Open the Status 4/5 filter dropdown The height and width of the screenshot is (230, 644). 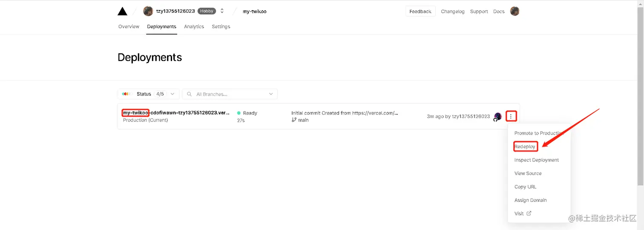[x=148, y=94]
